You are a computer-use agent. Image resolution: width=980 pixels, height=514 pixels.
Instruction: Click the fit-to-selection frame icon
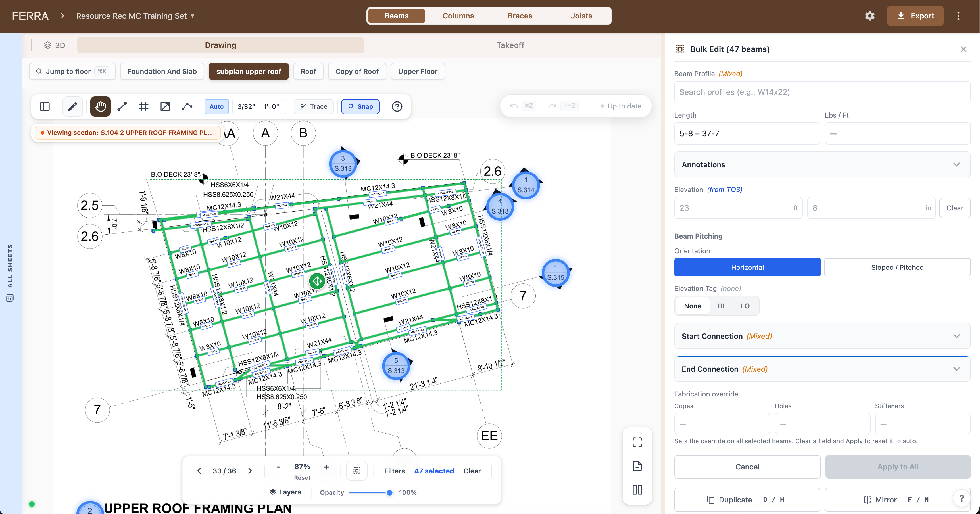click(357, 471)
